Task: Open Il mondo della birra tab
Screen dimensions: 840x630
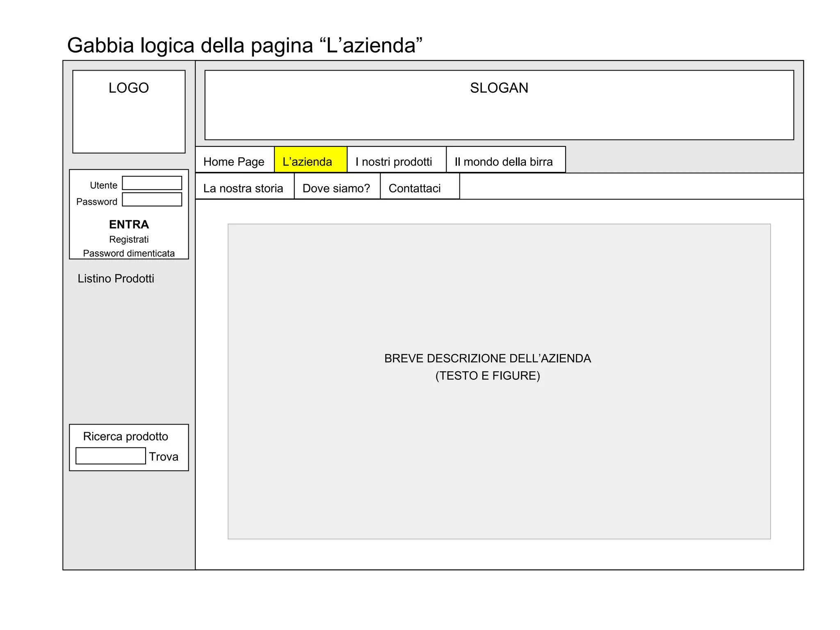Action: [506, 160]
